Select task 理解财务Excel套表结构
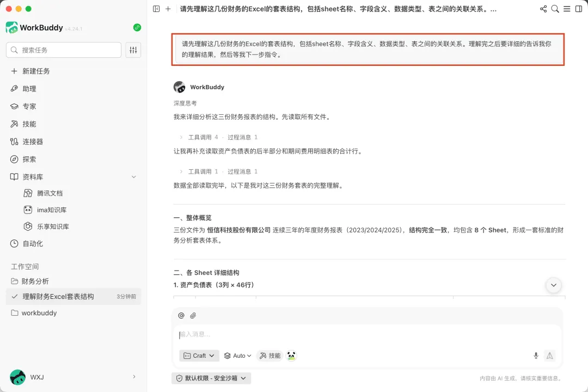This screenshot has height=392, width=588. coord(73,296)
